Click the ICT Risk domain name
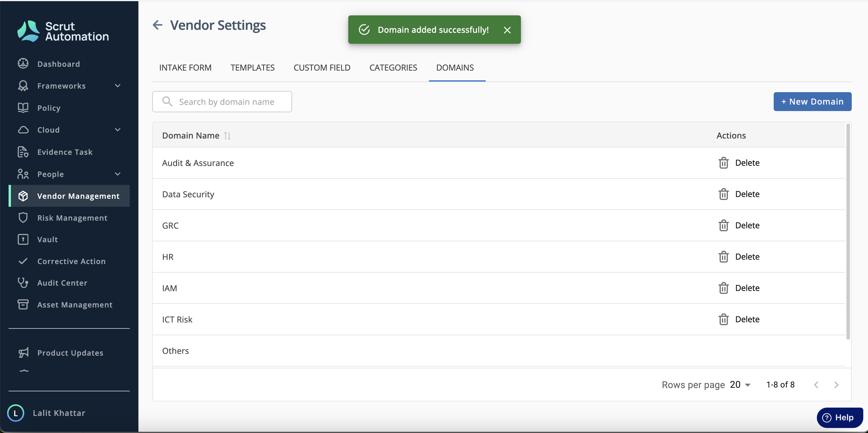This screenshot has width=868, height=433. [177, 320]
